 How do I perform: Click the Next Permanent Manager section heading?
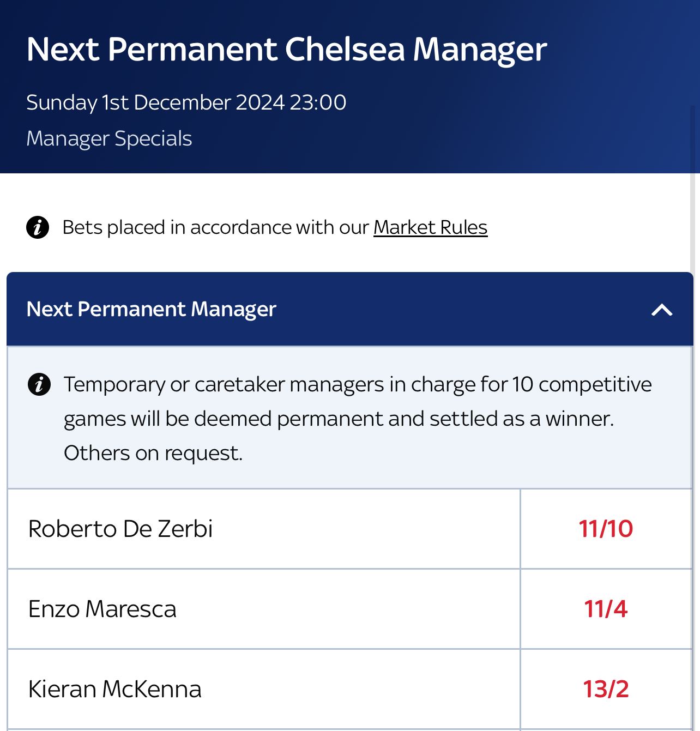(x=152, y=309)
